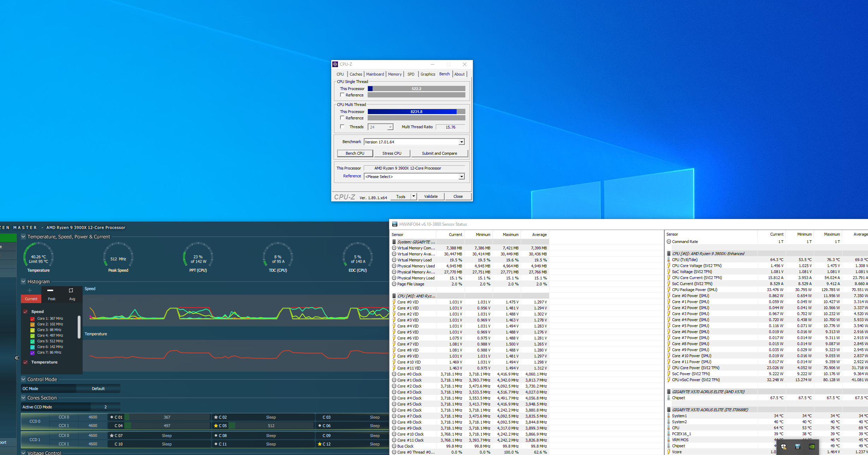Viewport: 868px width, 455px height.
Task: Click the star icon on core C 07
Action: (112, 436)
